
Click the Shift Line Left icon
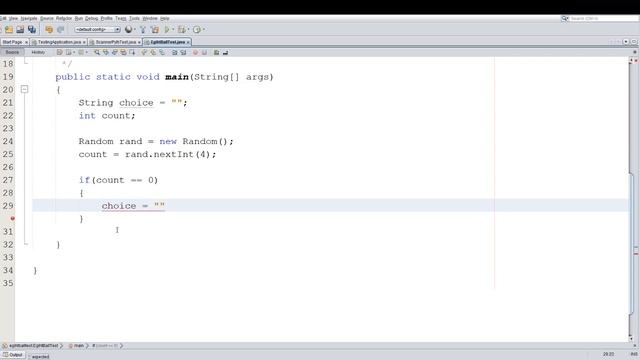[x=174, y=52]
